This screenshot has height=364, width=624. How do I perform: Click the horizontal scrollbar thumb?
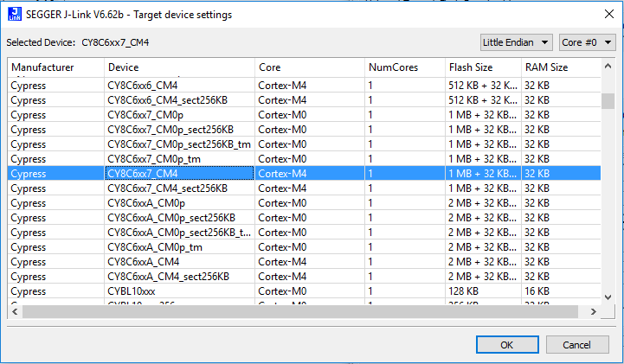(x=300, y=312)
